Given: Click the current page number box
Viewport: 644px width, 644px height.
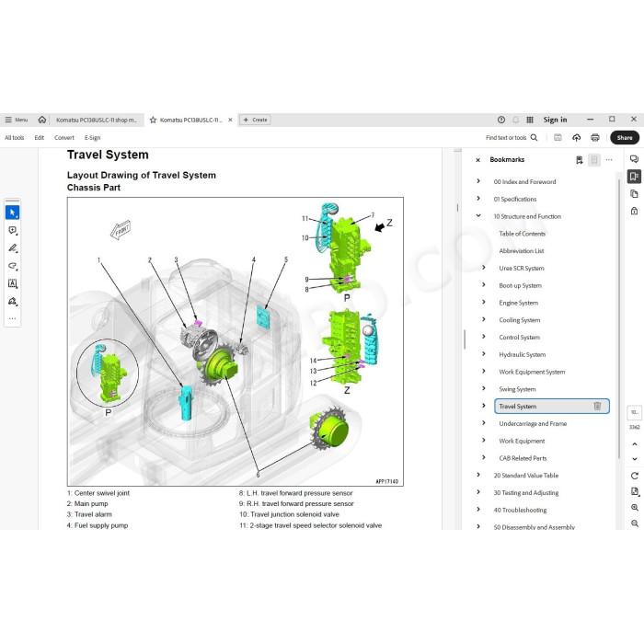Looking at the screenshot, I should click(635, 412).
